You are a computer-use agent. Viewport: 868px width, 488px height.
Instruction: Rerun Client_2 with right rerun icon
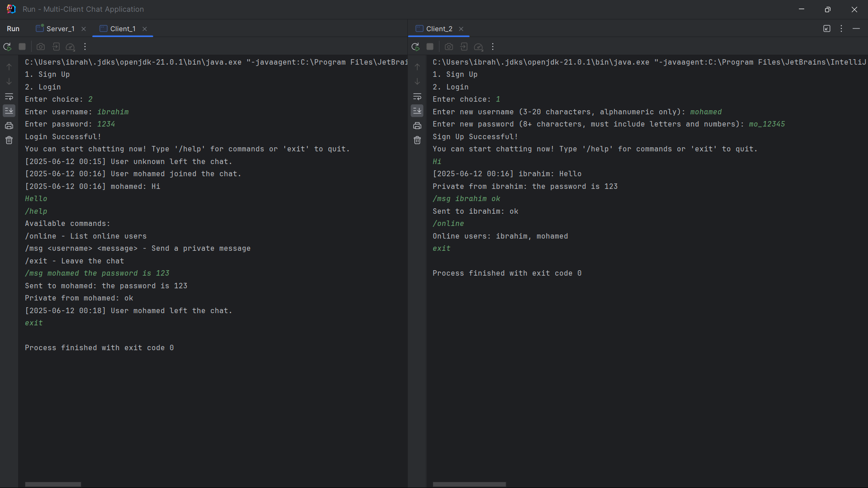click(415, 47)
